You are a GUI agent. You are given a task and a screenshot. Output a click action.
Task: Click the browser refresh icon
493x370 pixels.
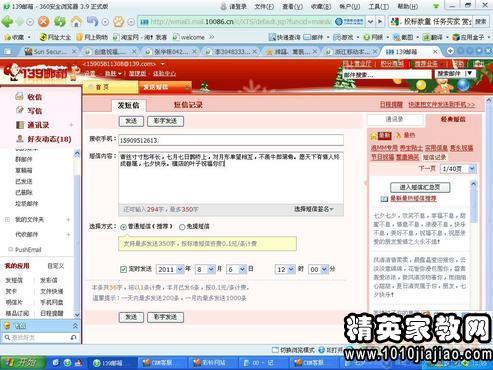point(60,22)
